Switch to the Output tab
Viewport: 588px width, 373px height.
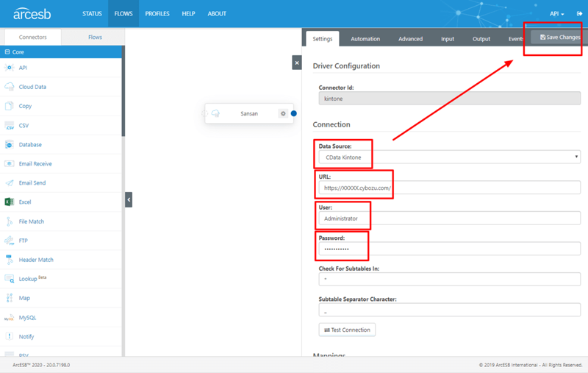click(x=481, y=39)
